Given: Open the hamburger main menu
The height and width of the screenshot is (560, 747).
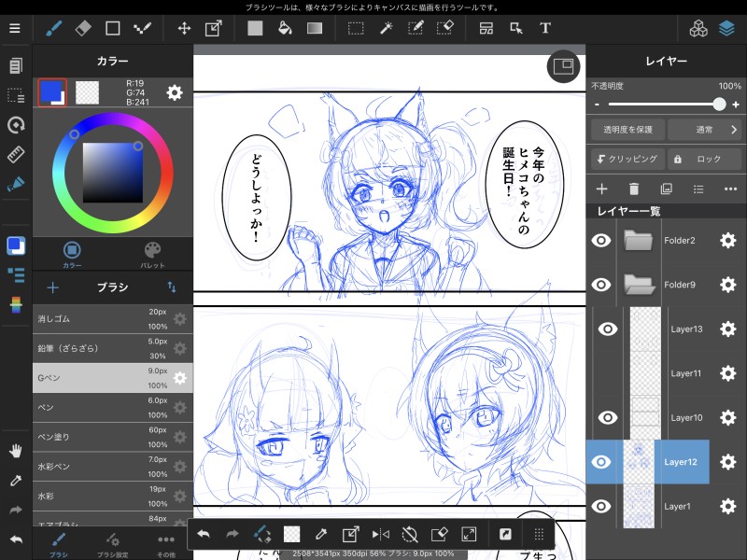Looking at the screenshot, I should coord(15,29).
